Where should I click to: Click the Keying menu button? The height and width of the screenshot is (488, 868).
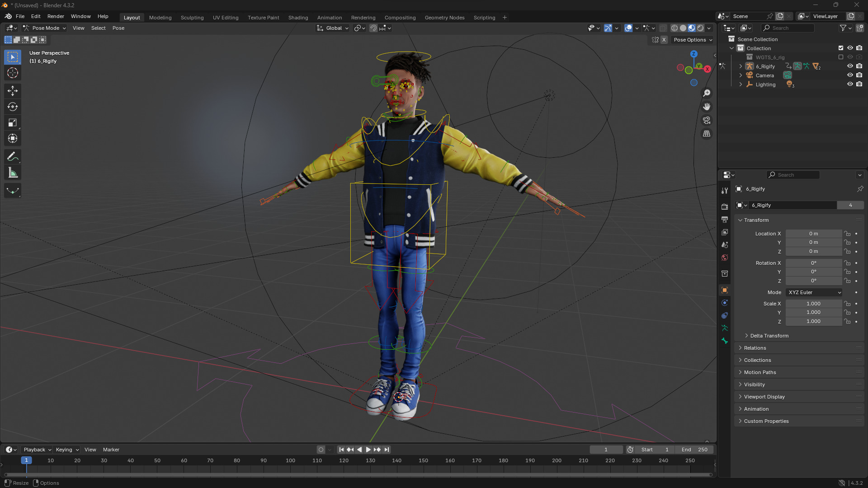click(x=67, y=450)
